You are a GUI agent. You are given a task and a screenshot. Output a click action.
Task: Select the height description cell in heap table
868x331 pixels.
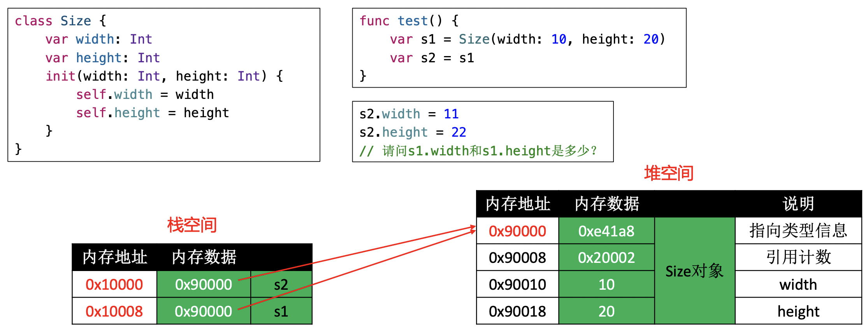(x=798, y=311)
